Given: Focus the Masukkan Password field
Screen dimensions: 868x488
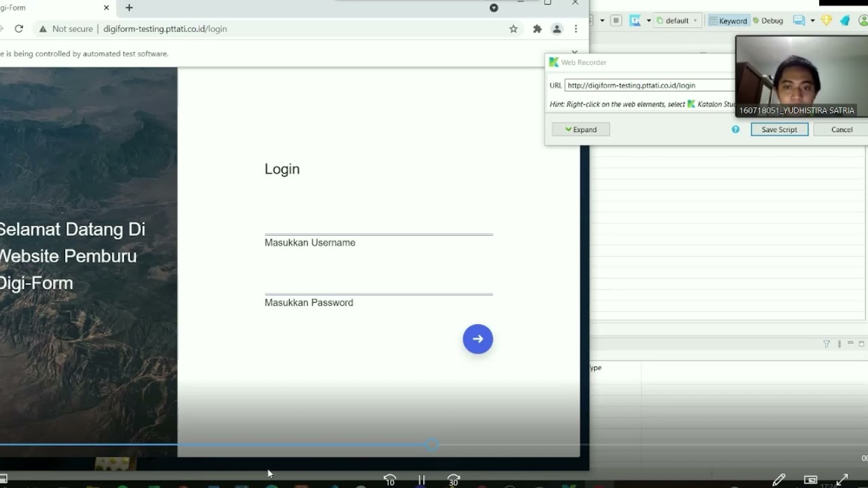Looking at the screenshot, I should point(378,284).
